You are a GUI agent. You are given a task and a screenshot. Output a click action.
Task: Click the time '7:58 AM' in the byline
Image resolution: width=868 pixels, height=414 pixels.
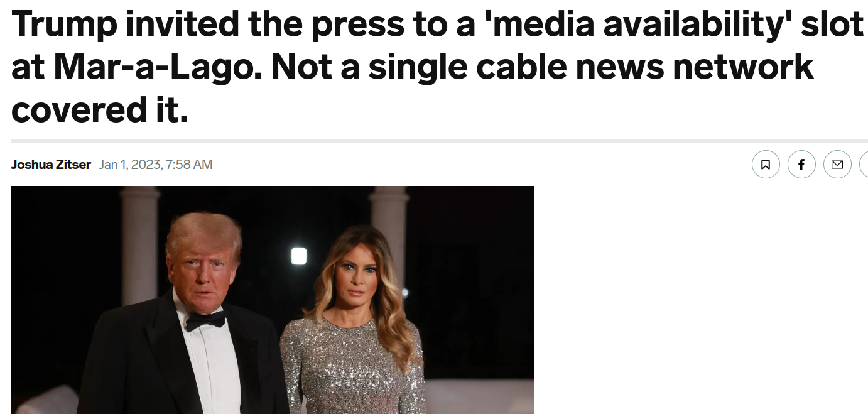[x=188, y=165]
